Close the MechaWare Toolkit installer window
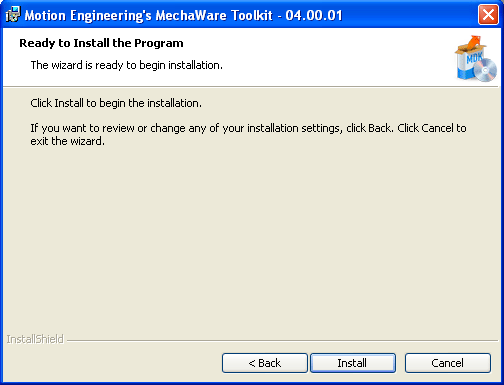Image resolution: width=504 pixels, height=385 pixels. (488, 15)
